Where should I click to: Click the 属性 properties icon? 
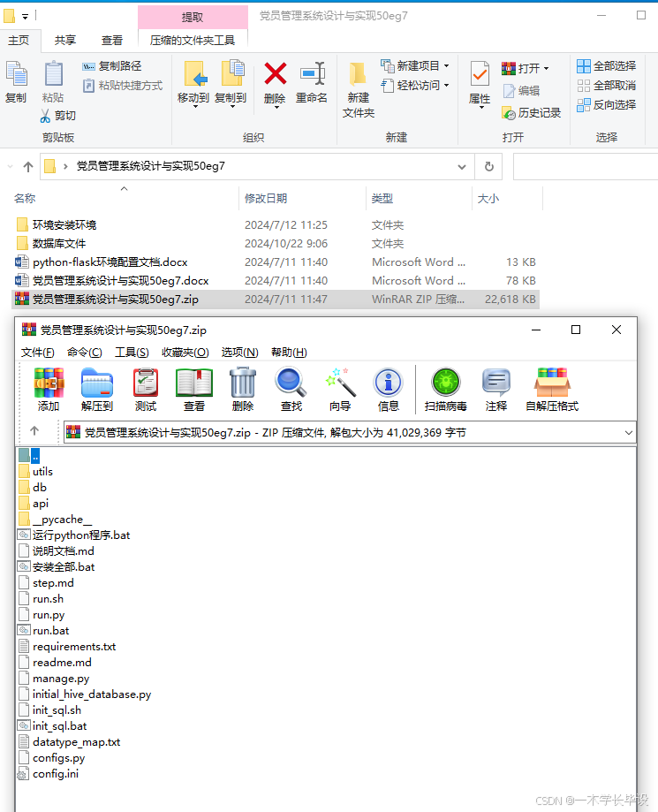[x=480, y=74]
